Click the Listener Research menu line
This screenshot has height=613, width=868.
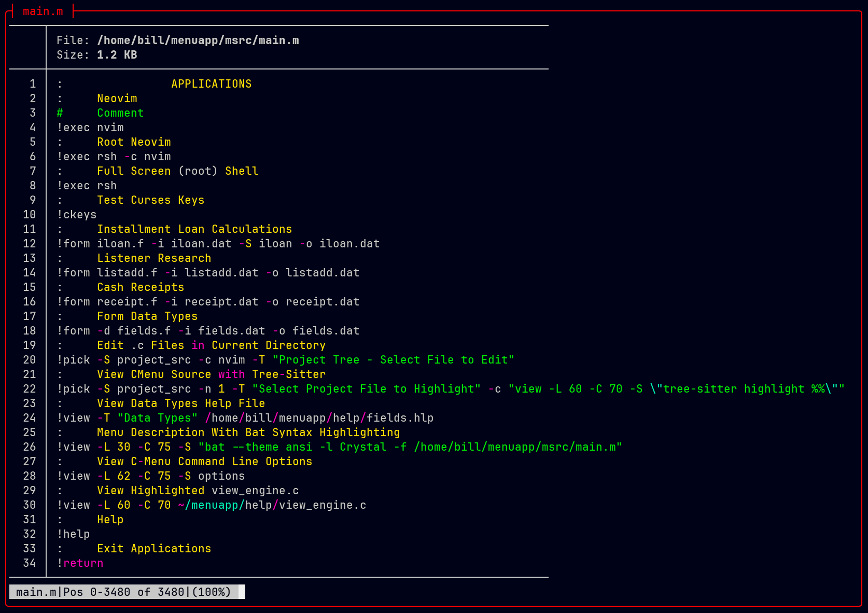point(153,258)
